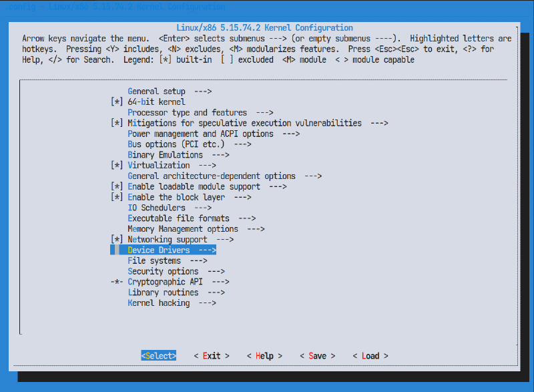Open the File systems submenu
Image resolution: width=534 pixels, height=392 pixels.
coord(168,261)
